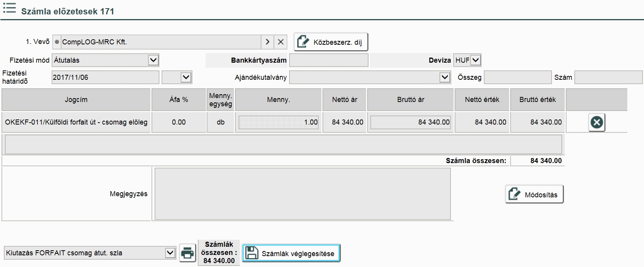Click the Szám input field

[x=608, y=77]
